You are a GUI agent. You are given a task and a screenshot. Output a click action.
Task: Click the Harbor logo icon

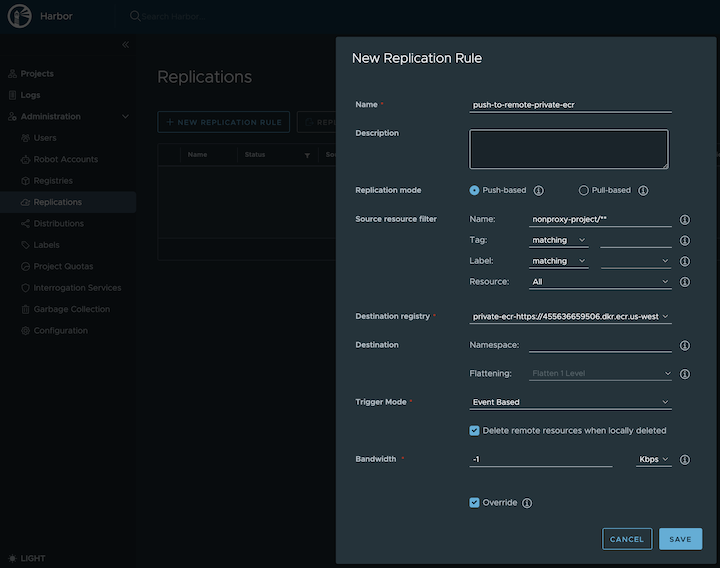click(20, 16)
